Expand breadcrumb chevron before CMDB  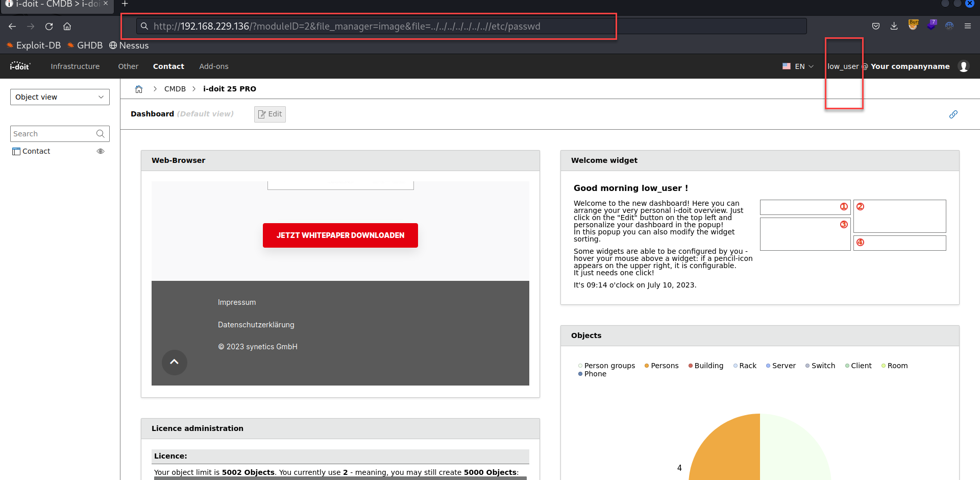155,89
